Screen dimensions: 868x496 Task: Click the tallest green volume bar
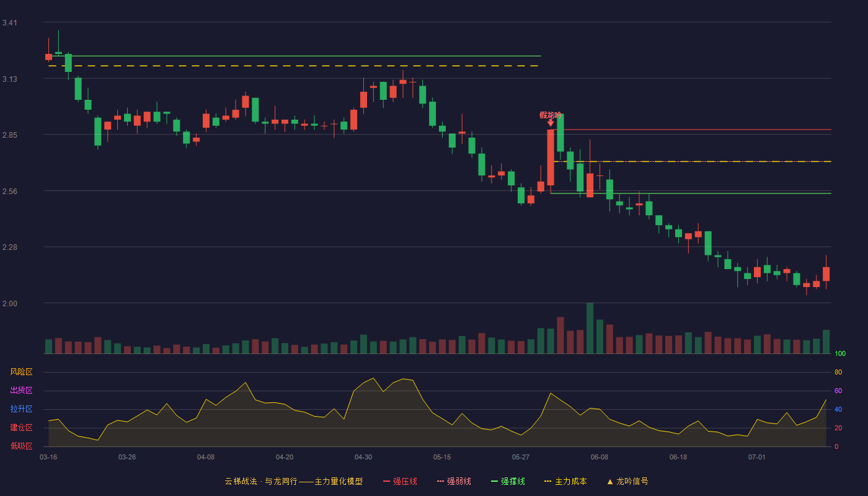(x=590, y=328)
